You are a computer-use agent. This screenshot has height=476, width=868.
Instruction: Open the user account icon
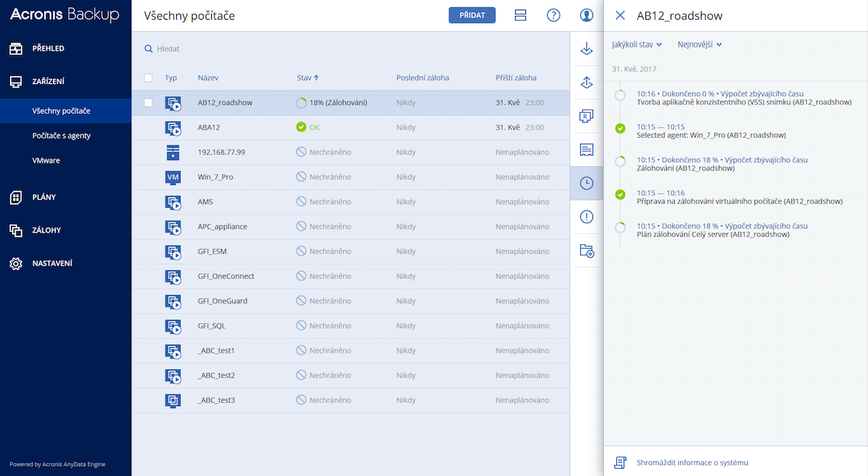tap(586, 15)
